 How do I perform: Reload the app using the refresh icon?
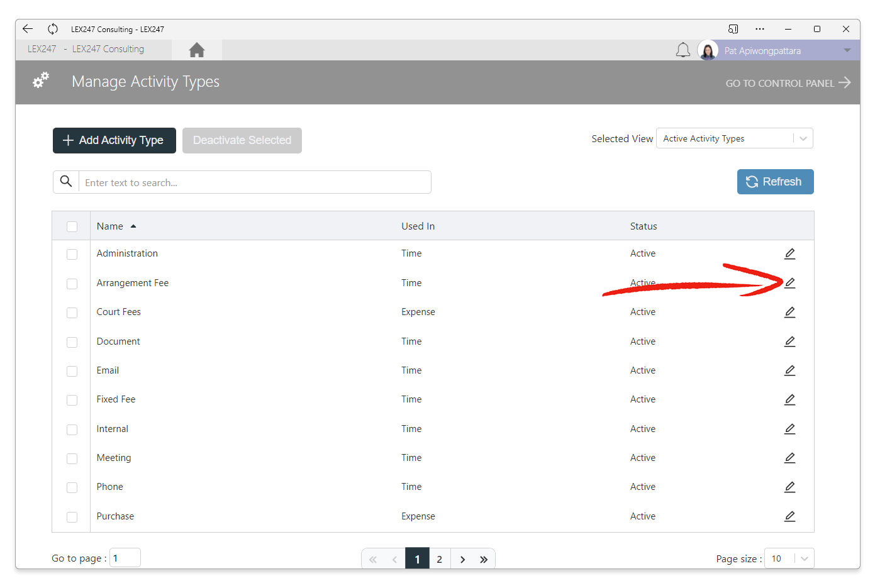click(x=53, y=29)
